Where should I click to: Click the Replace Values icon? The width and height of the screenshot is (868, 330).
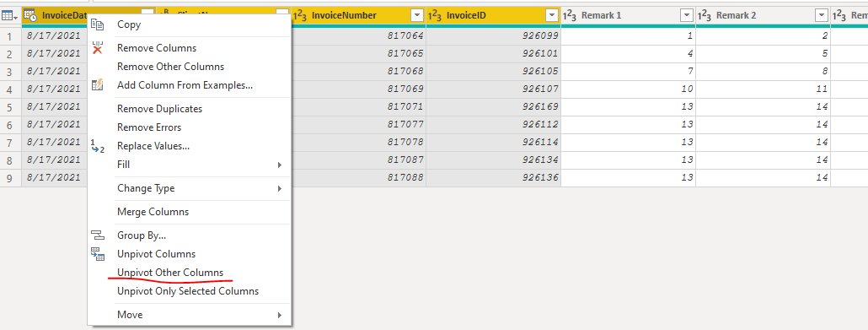click(98, 146)
